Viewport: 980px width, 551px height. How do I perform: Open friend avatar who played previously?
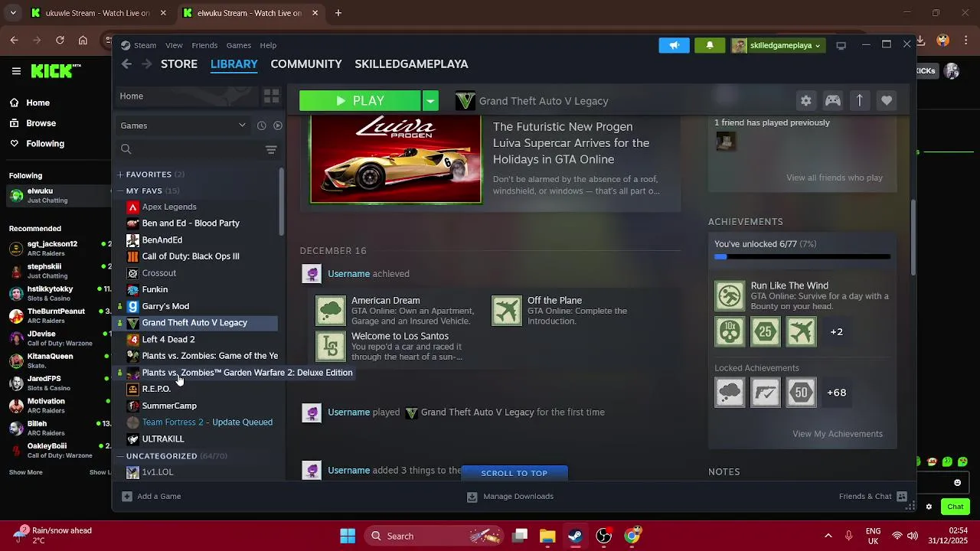click(725, 142)
